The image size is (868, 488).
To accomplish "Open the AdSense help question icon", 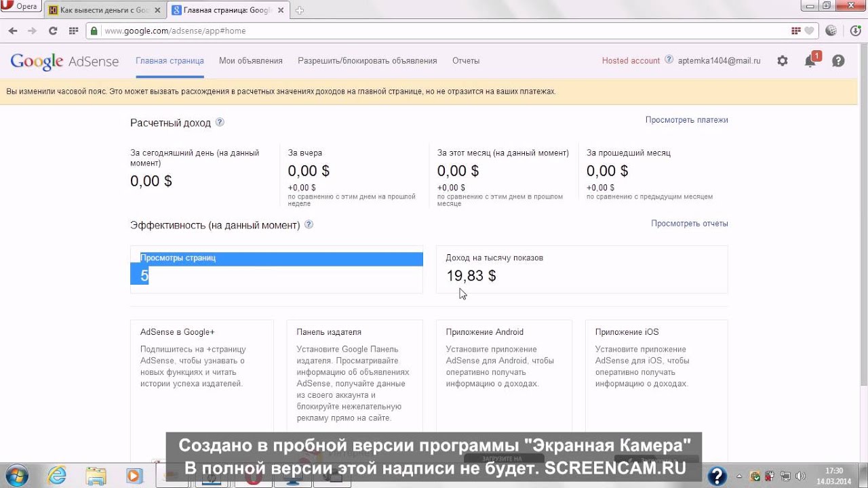I will pos(838,61).
